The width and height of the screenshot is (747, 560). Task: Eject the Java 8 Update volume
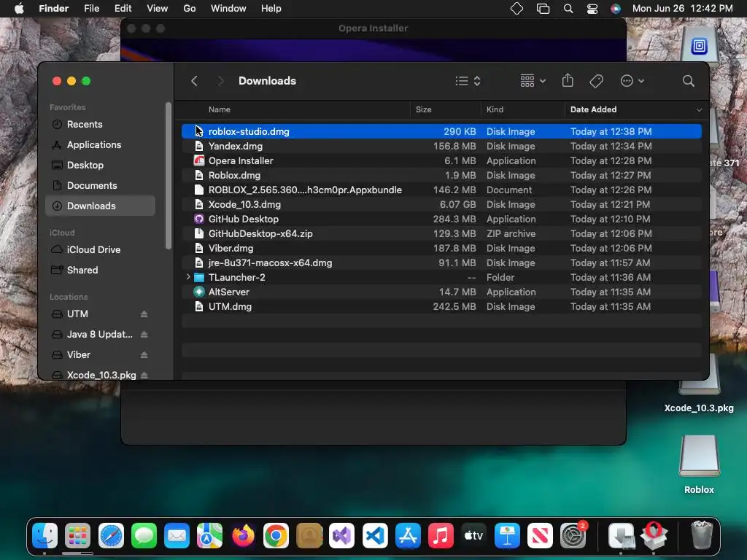[x=144, y=334]
